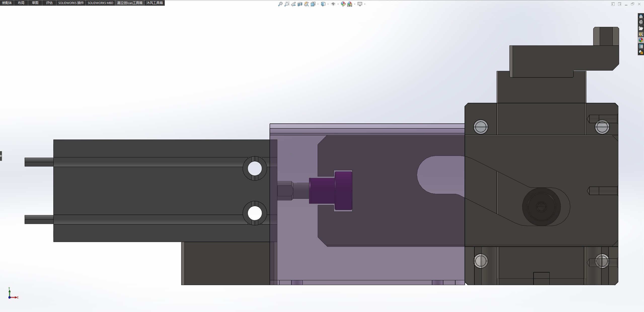The height and width of the screenshot is (312, 644).
Task: Click the View Orientation cube icon
Action: coord(313,4)
